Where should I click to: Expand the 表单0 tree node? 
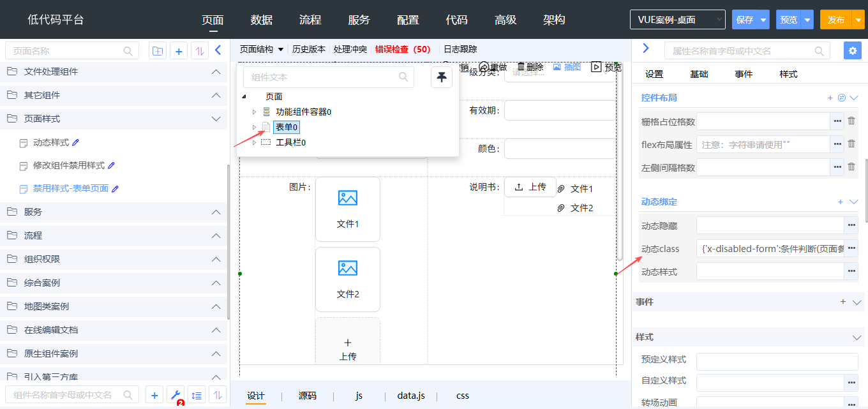tap(254, 127)
